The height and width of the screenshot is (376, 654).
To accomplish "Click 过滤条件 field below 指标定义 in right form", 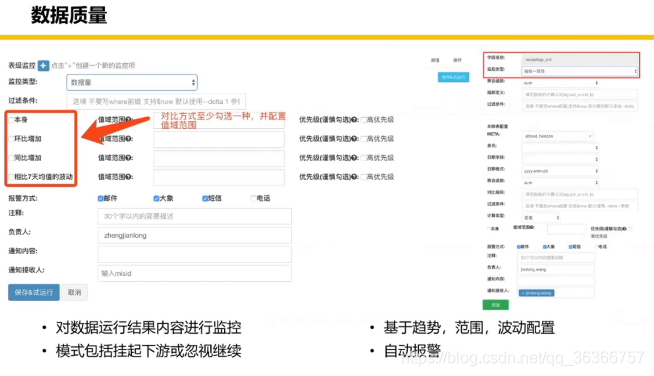I will point(580,106).
